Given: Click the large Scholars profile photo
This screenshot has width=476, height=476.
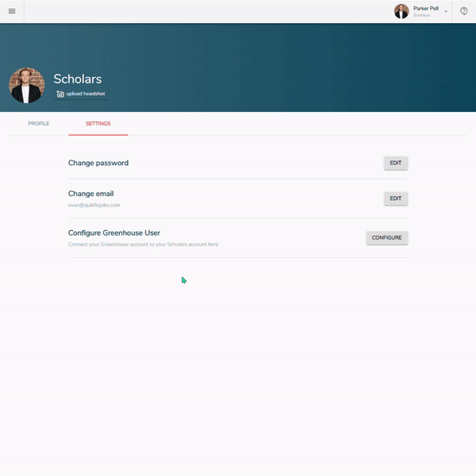Looking at the screenshot, I should click(x=27, y=86).
